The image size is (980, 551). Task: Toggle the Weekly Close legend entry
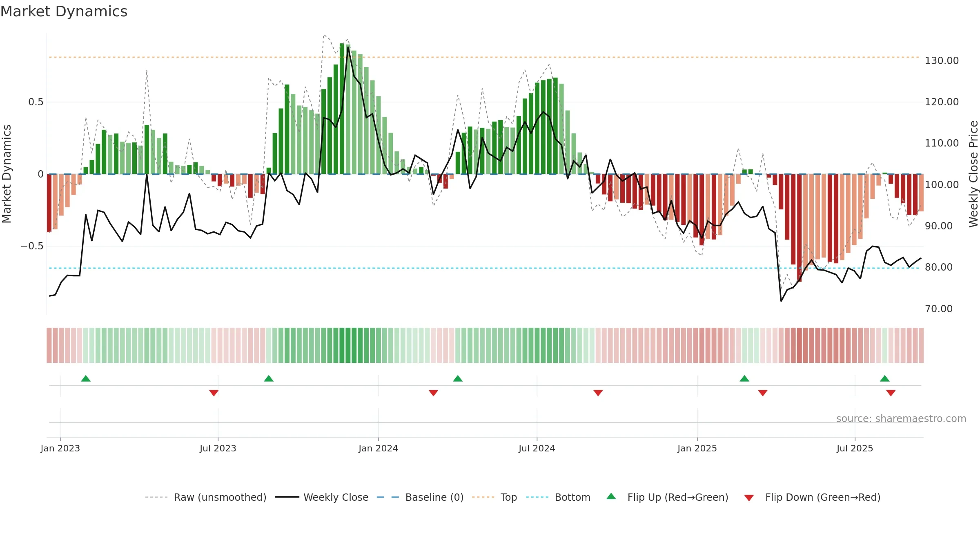click(x=322, y=497)
